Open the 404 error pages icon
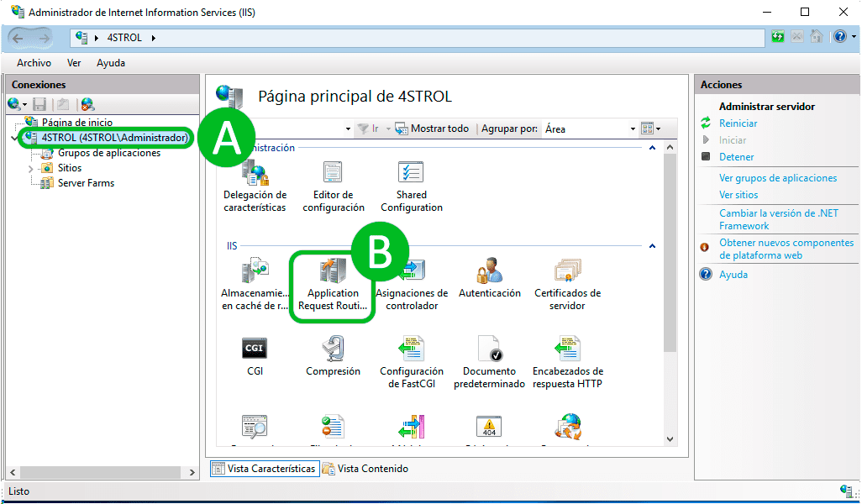The height and width of the screenshot is (504, 862). pos(489,427)
